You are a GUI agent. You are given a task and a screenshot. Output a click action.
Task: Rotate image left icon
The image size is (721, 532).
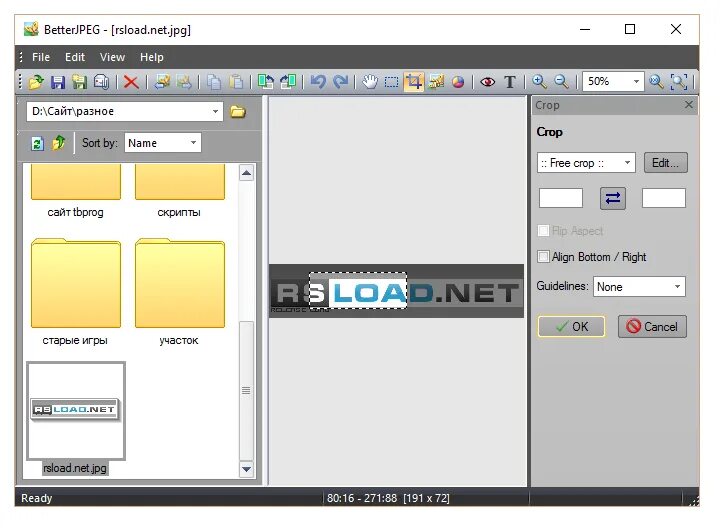266,82
